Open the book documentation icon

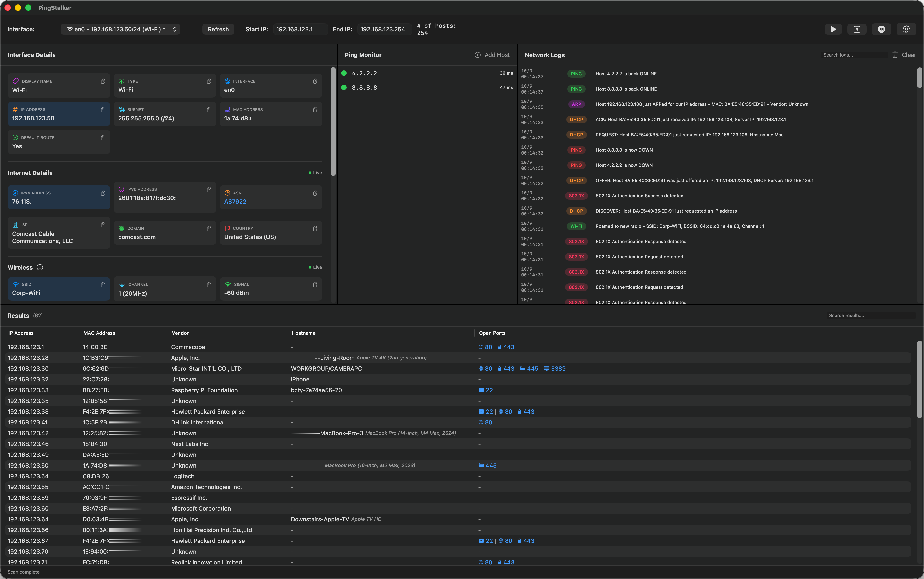click(882, 29)
